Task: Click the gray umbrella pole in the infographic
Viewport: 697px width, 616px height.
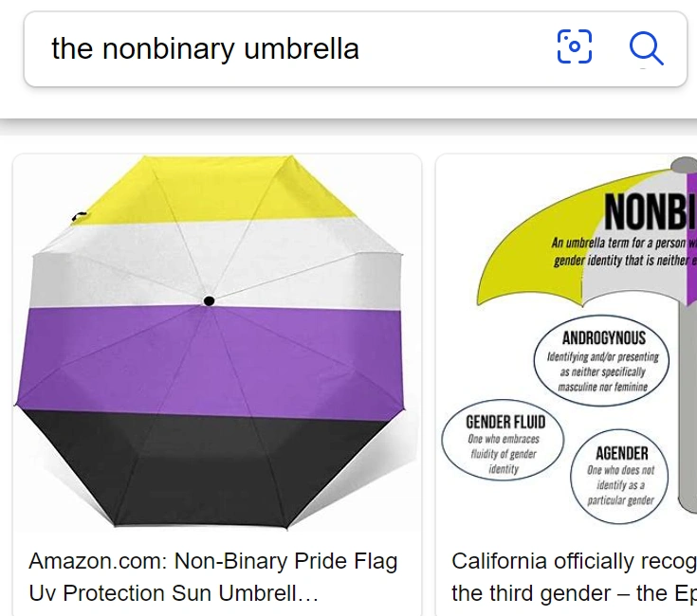Action: tap(686, 379)
